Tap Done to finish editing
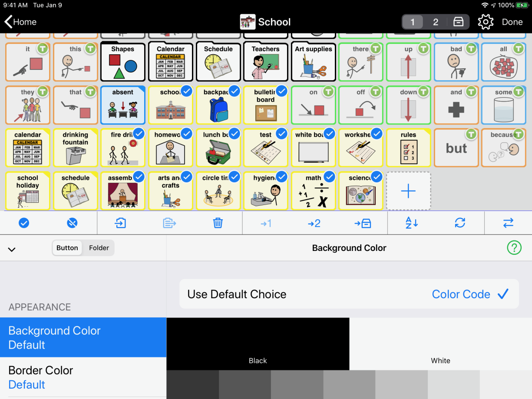 point(512,22)
